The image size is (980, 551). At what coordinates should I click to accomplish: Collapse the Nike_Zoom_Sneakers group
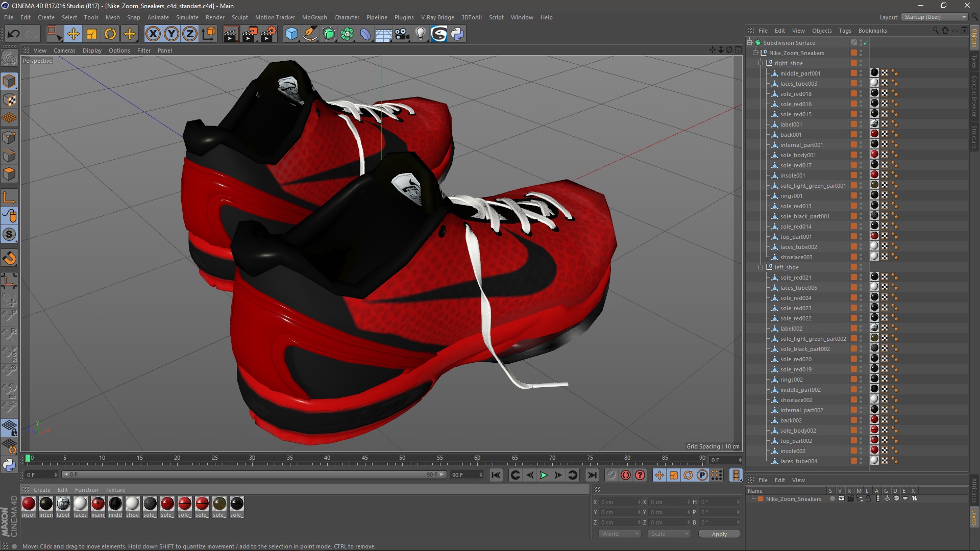[755, 53]
